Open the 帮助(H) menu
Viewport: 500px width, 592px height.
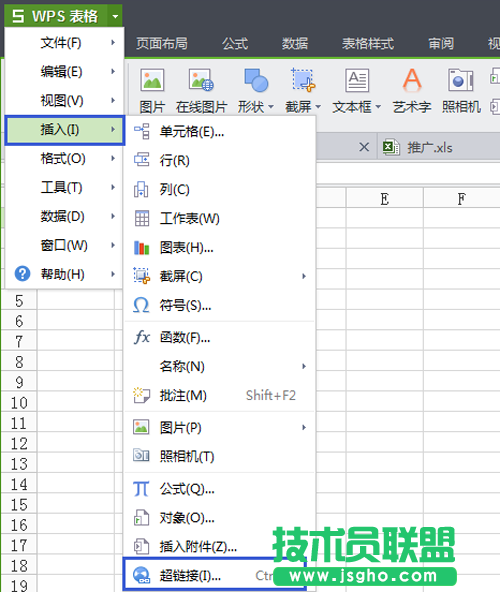(x=65, y=274)
